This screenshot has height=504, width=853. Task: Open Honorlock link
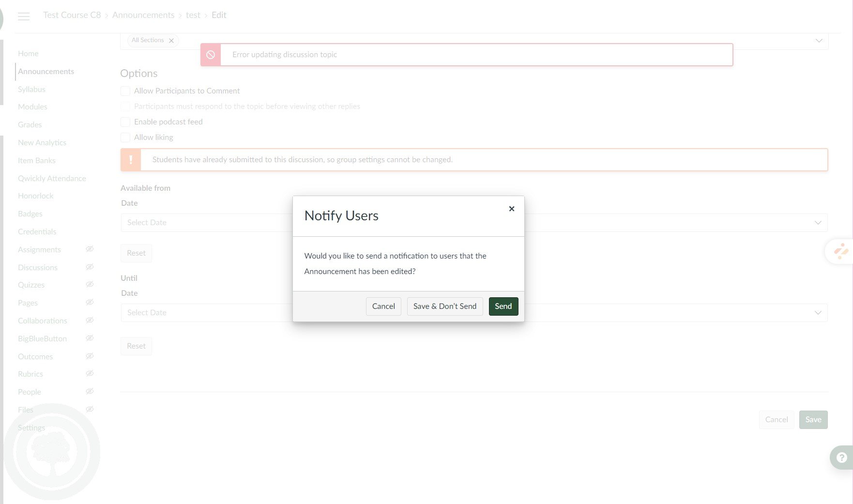pyautogui.click(x=35, y=196)
